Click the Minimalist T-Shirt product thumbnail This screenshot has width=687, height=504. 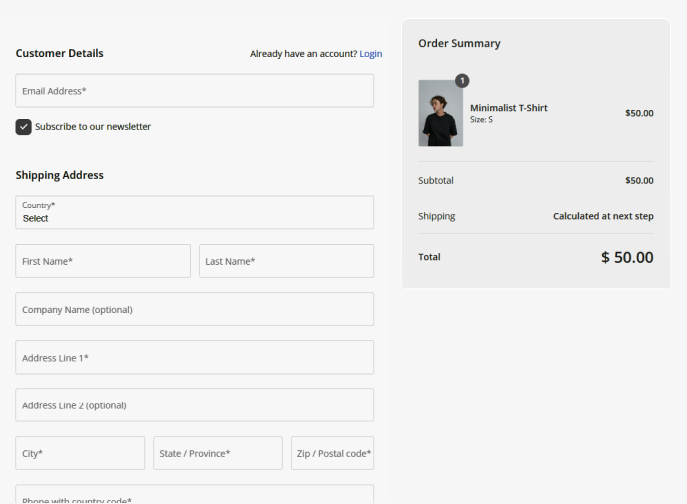click(440, 113)
